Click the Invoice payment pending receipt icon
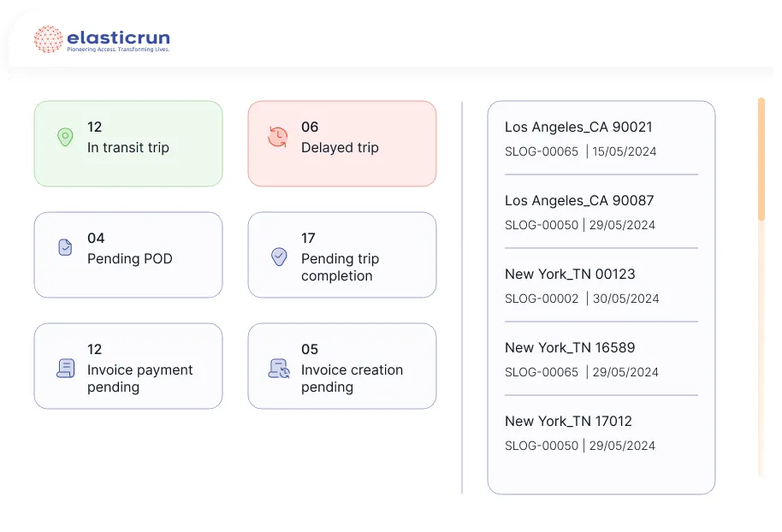This screenshot has height=532, width=782. tap(65, 368)
